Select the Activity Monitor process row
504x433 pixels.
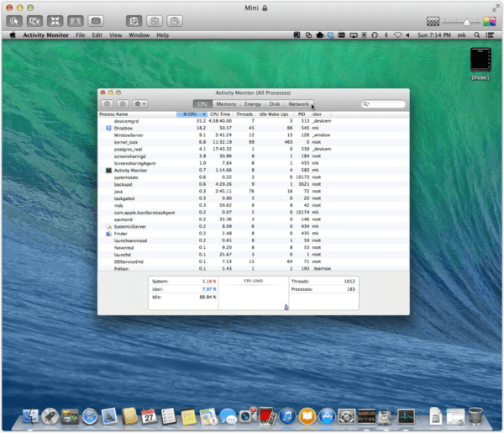254,170
